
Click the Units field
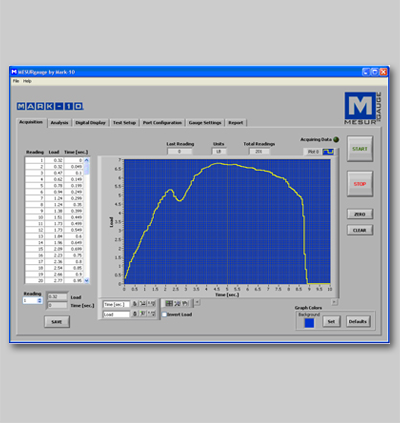[x=219, y=151]
